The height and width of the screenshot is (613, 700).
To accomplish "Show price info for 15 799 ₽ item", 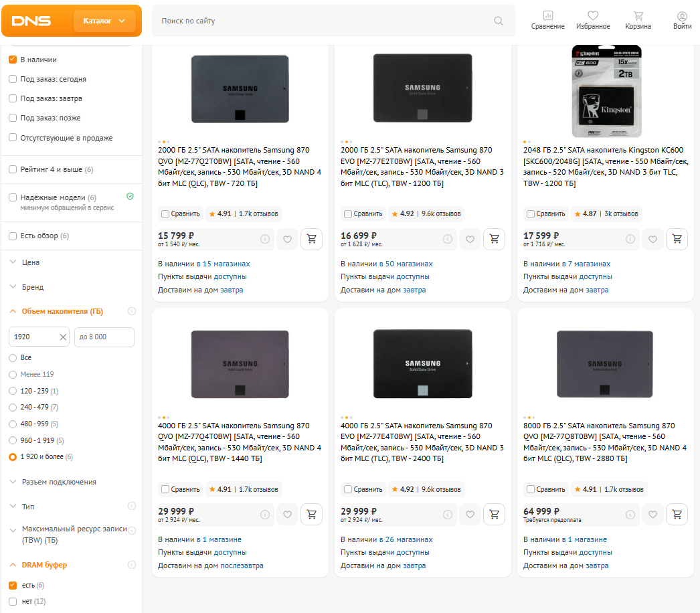I will coord(265,240).
